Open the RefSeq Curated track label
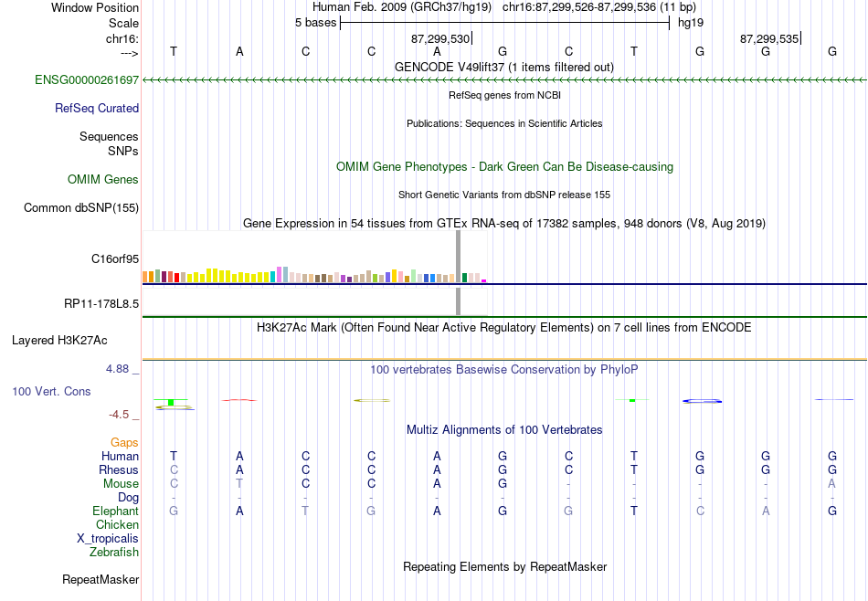This screenshot has width=868, height=601. tap(96, 108)
